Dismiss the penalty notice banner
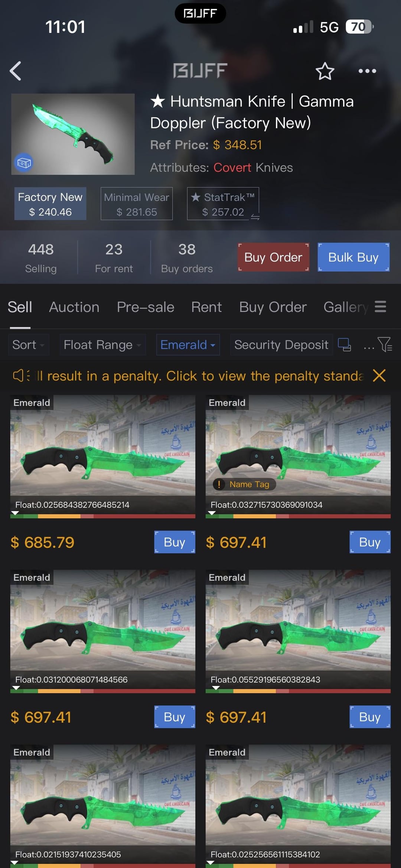Screen dimensions: 401x868 pyautogui.click(x=379, y=376)
